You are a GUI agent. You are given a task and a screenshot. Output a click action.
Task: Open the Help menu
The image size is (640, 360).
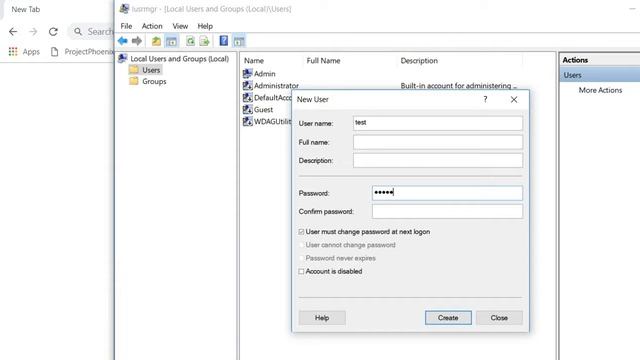pos(205,26)
